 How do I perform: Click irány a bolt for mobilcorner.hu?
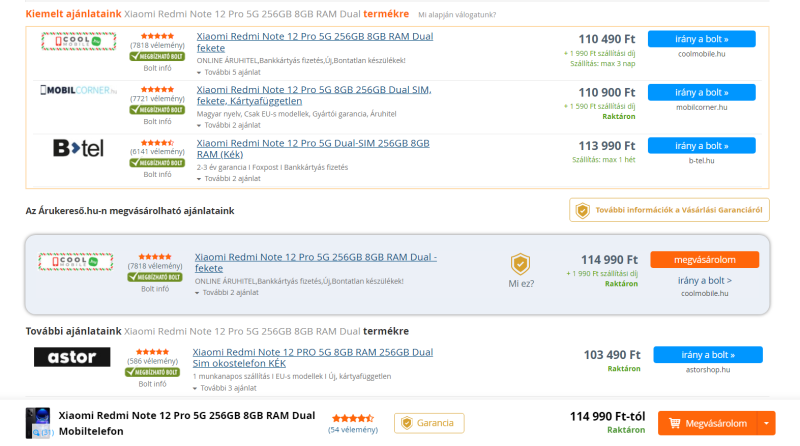pyautogui.click(x=702, y=92)
